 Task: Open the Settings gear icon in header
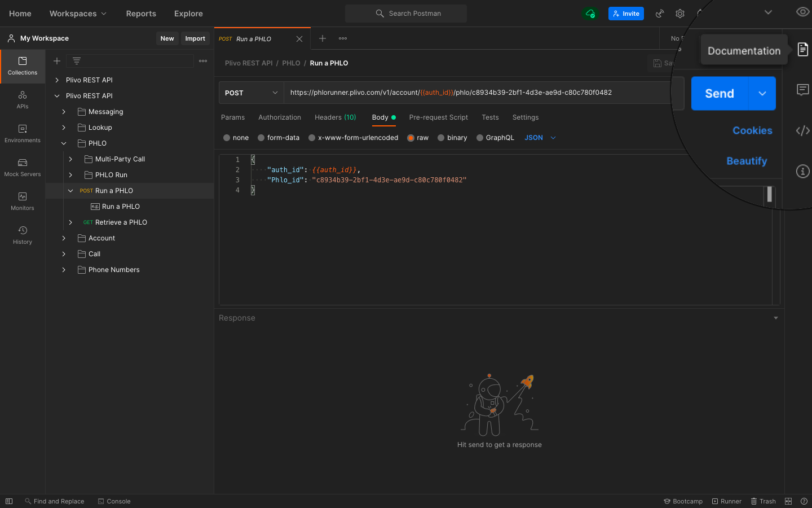[680, 14]
